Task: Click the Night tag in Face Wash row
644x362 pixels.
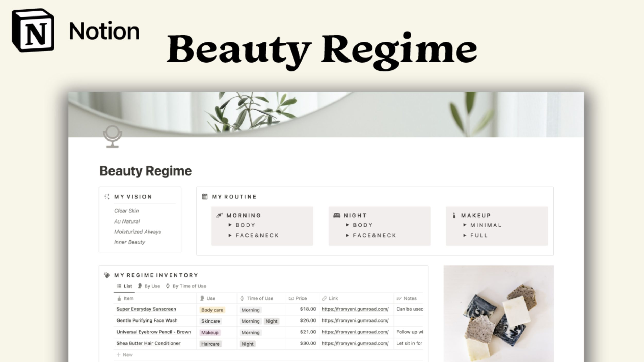Action: click(x=272, y=321)
